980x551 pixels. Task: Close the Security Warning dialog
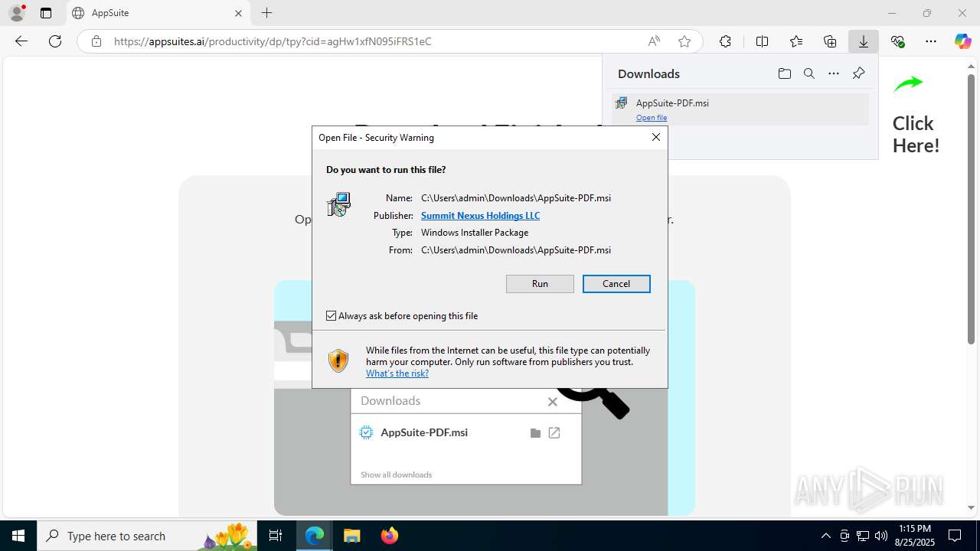tap(655, 137)
